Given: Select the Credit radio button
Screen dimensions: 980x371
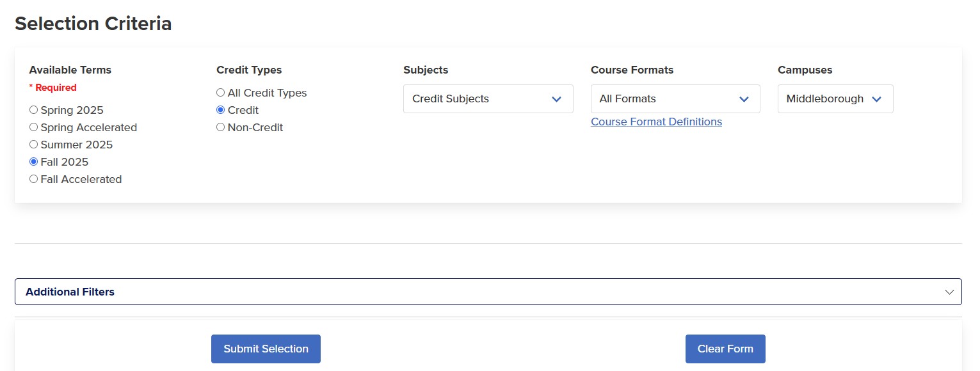Looking at the screenshot, I should (220, 109).
